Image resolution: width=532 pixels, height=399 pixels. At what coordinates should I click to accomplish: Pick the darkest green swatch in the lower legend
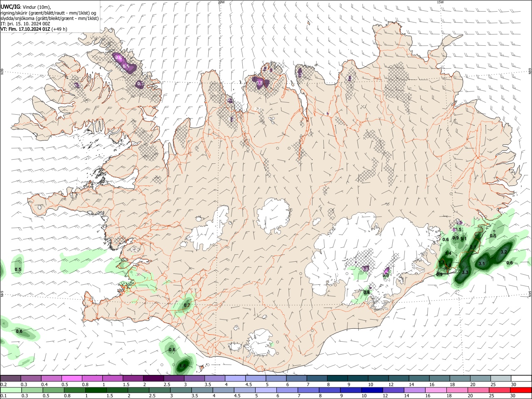96,390
